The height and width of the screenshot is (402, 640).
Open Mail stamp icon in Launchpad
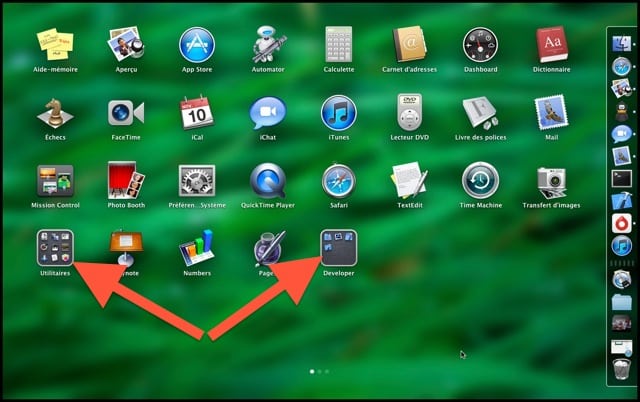pos(551,112)
